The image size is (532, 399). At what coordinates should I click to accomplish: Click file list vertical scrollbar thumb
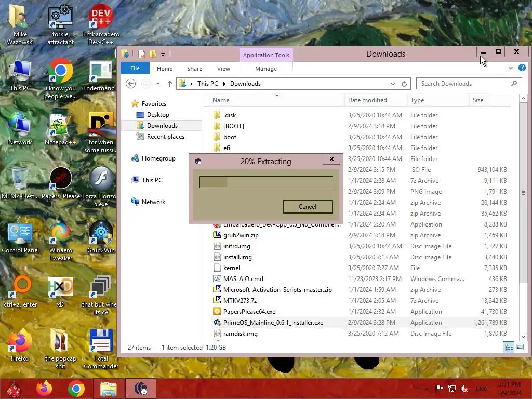(x=523, y=192)
